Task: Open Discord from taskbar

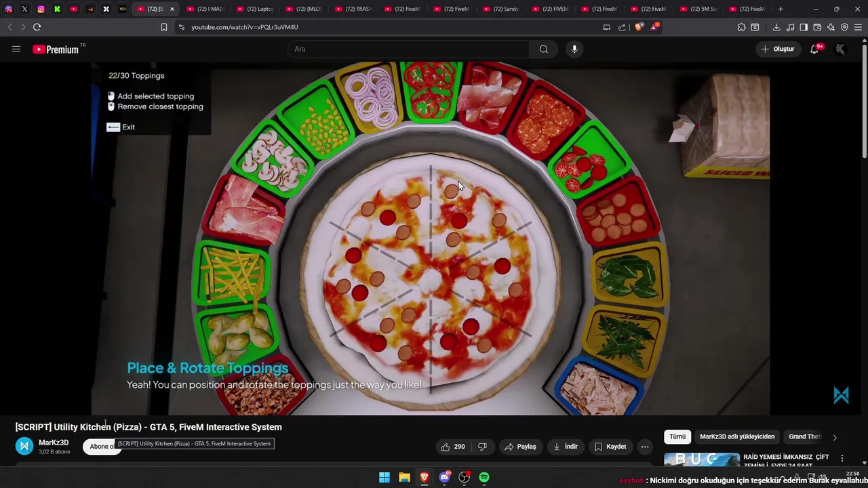Action: 444,477
